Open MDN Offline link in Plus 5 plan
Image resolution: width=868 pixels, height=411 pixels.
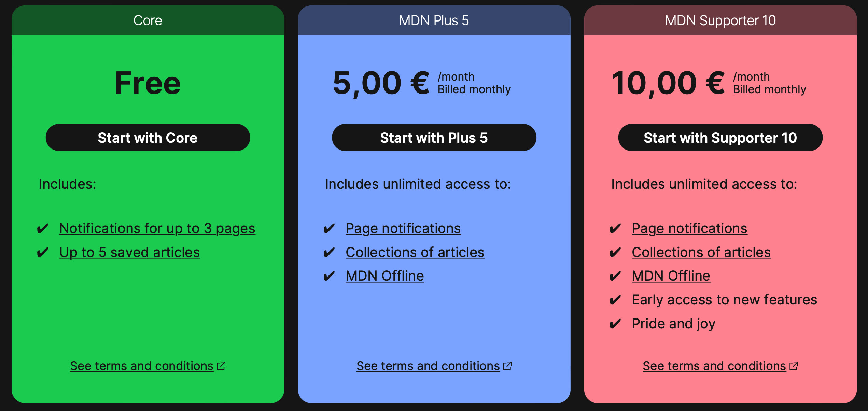[384, 275]
